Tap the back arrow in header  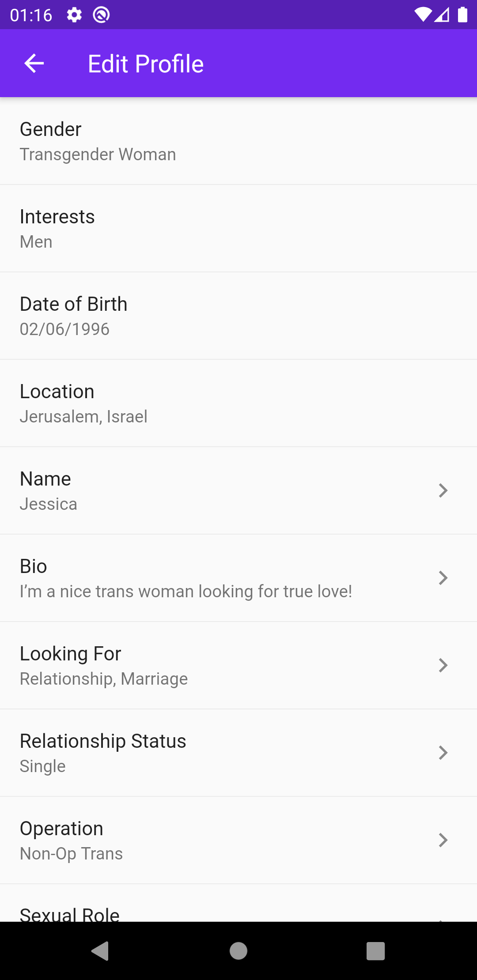click(x=34, y=64)
